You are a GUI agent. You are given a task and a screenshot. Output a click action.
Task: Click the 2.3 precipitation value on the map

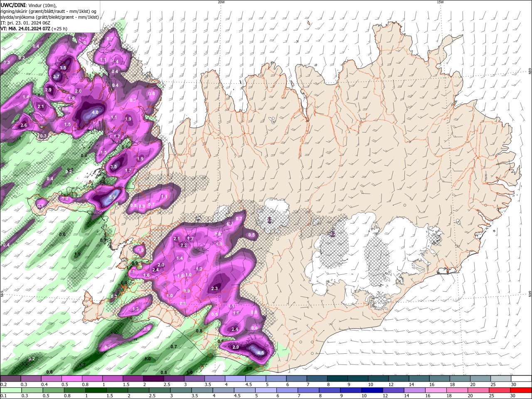pos(215,288)
